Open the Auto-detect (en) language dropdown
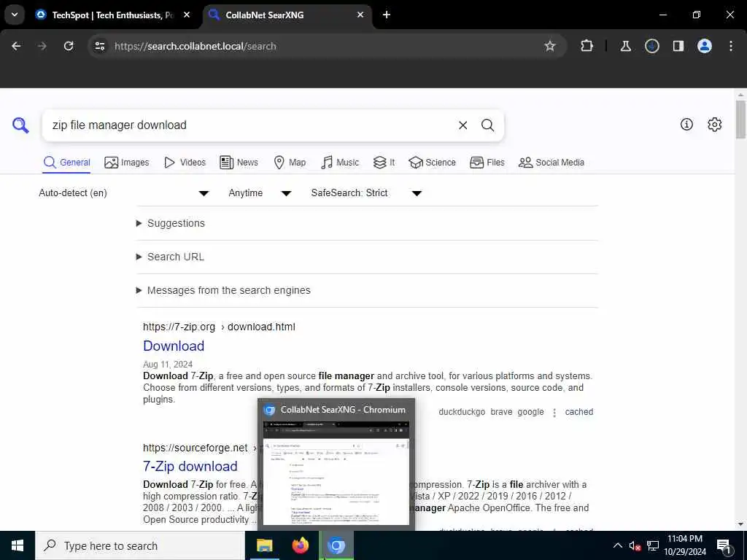This screenshot has width=747, height=560. [124, 192]
